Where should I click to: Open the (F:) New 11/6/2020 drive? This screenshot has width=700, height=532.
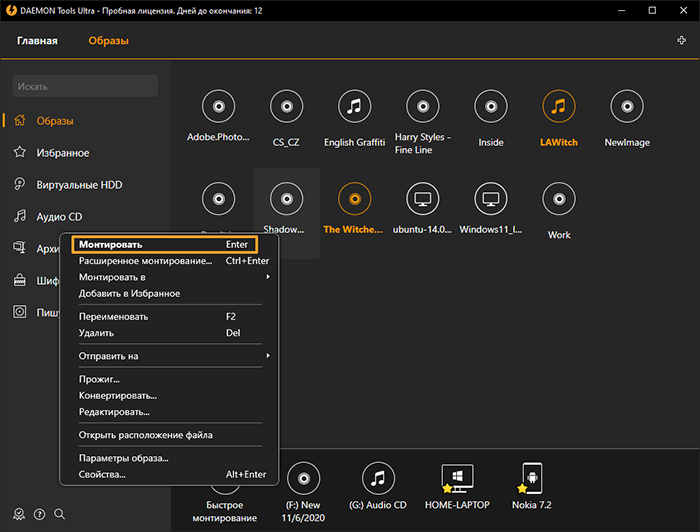(304, 478)
